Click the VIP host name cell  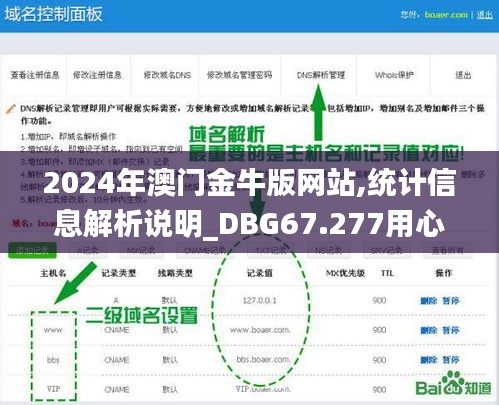(x=53, y=389)
